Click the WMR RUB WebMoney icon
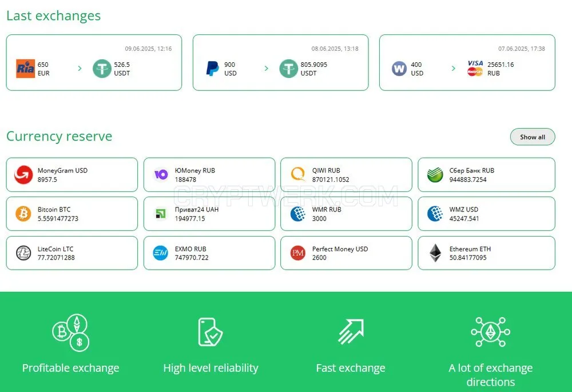This screenshot has height=392, width=572. click(298, 214)
